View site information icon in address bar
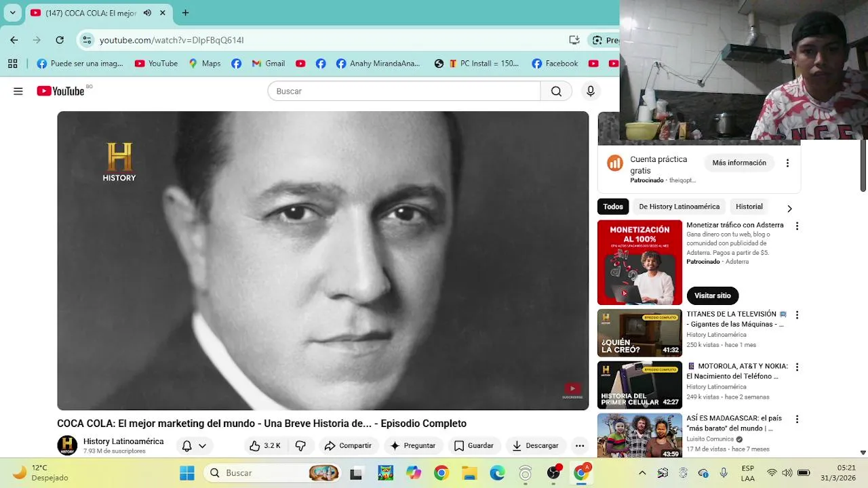 (x=87, y=40)
